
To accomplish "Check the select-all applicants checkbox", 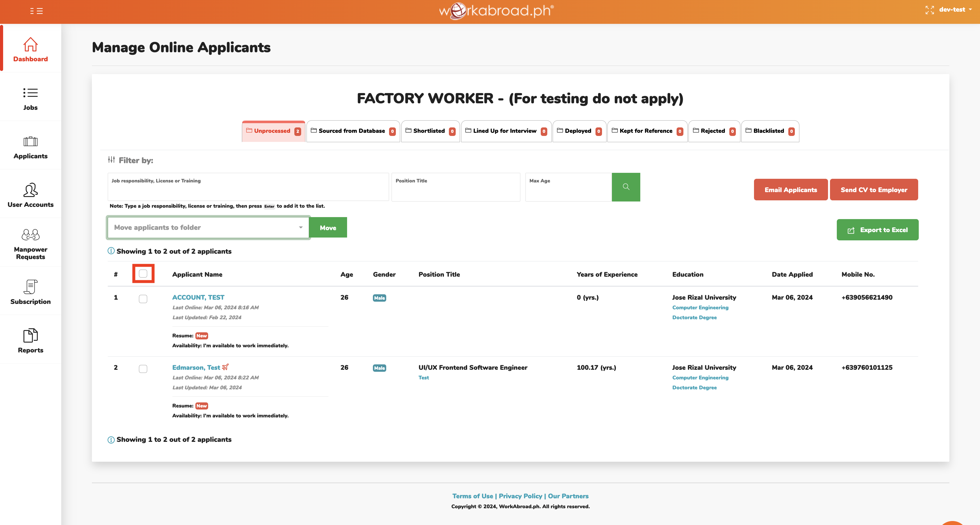I will (143, 274).
